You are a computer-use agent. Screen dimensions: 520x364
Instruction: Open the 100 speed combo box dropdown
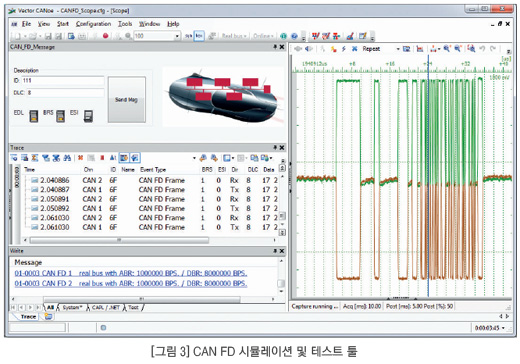[177, 36]
